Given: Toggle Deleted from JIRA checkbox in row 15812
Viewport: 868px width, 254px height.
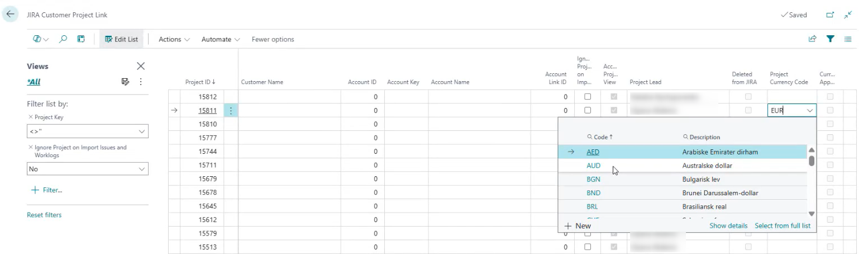Looking at the screenshot, I should pyautogui.click(x=748, y=97).
